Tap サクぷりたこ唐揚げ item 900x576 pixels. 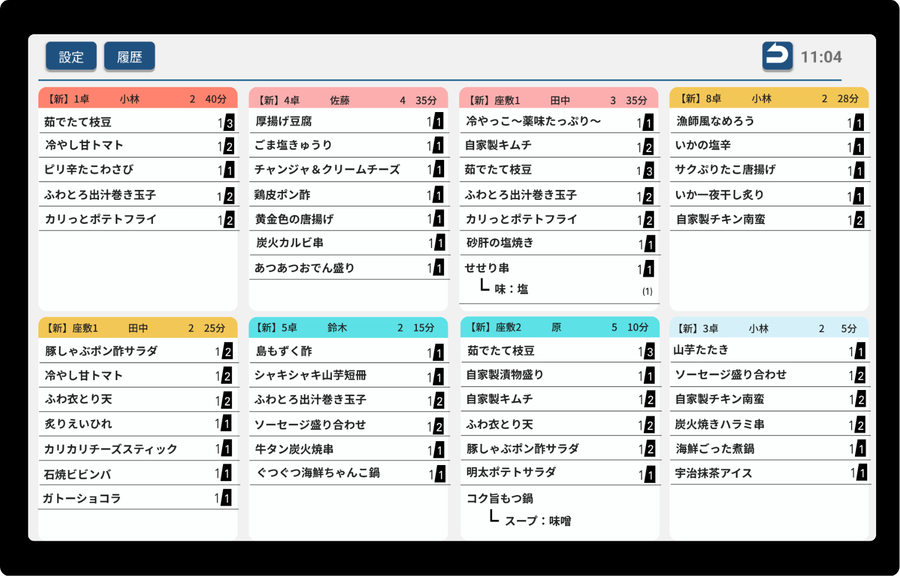point(770,170)
